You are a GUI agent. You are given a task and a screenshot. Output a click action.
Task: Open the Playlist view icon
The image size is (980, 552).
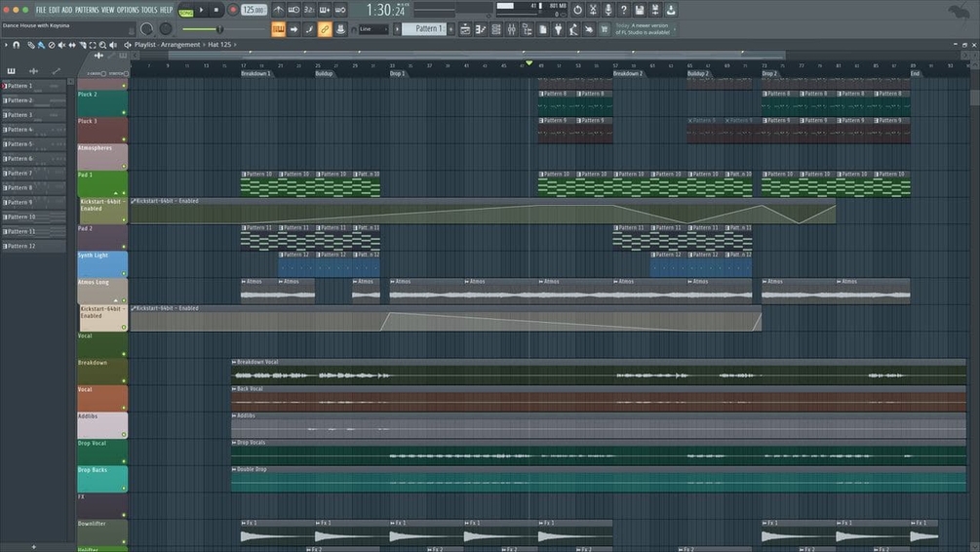tap(465, 29)
